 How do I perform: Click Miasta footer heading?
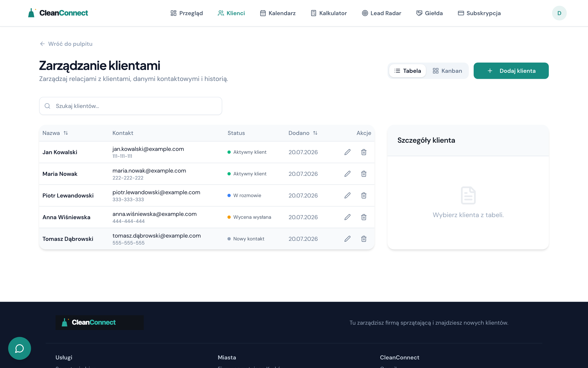(227, 358)
